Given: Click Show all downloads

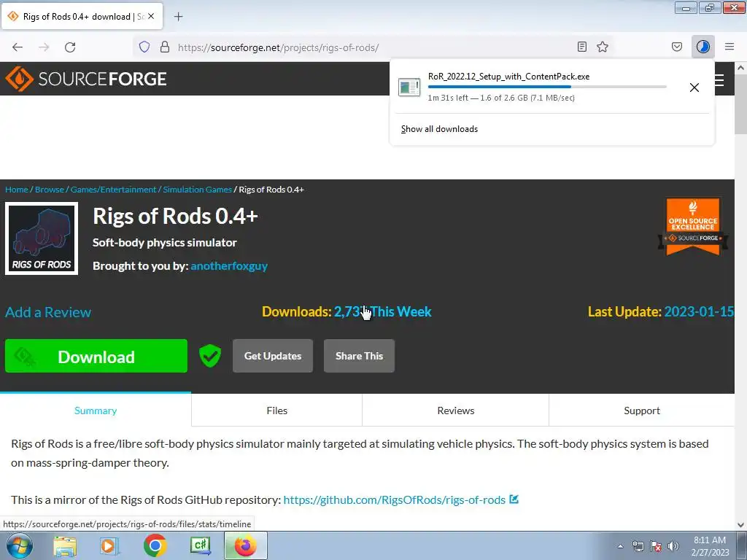Looking at the screenshot, I should pyautogui.click(x=439, y=129).
